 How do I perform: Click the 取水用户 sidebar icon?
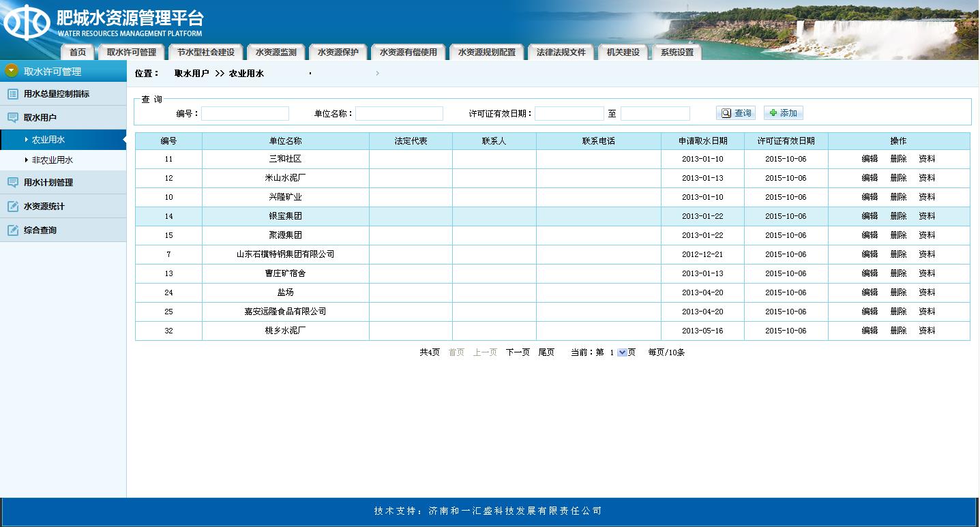12,117
